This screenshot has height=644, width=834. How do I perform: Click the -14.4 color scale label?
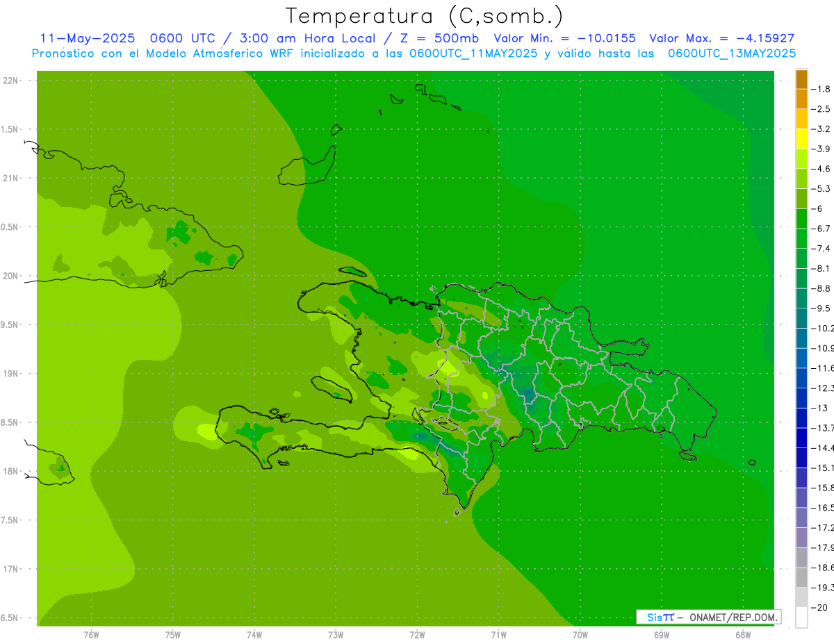tap(821, 447)
